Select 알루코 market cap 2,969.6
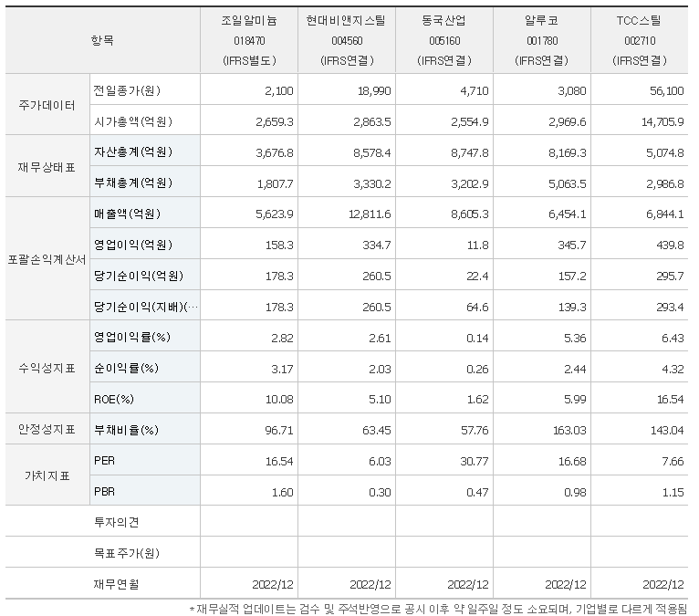The width and height of the screenshot is (699, 616). [x=567, y=121]
